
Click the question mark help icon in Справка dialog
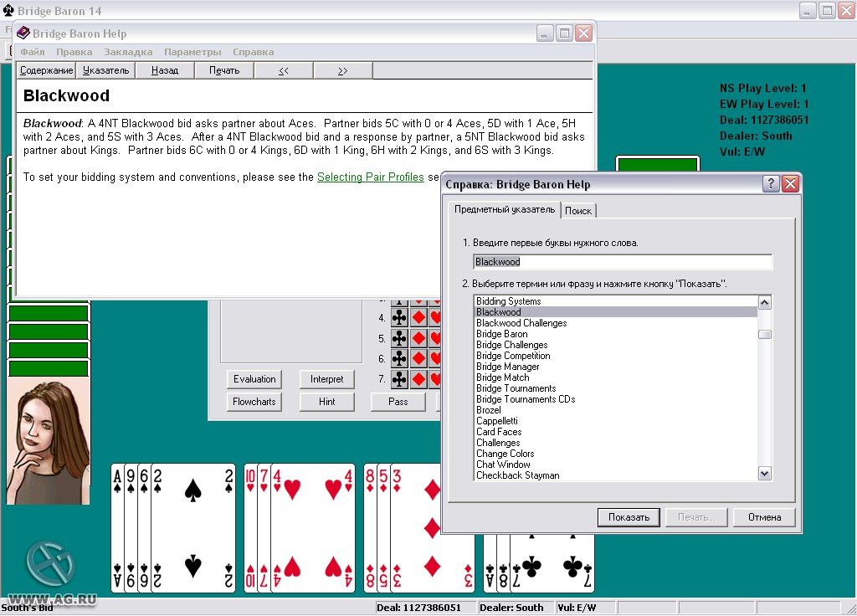[771, 183]
